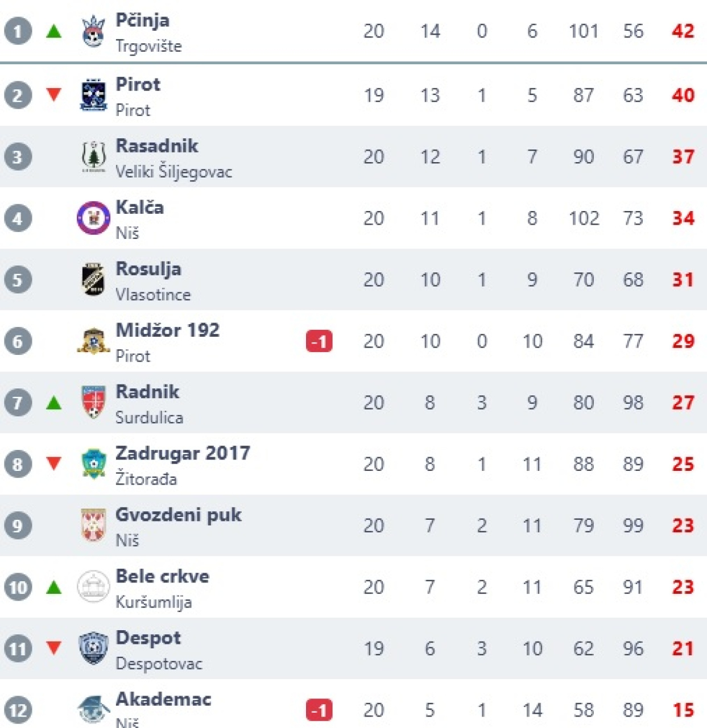Click the Midžor 192 club crest
This screenshot has height=728, width=707.
[93, 341]
